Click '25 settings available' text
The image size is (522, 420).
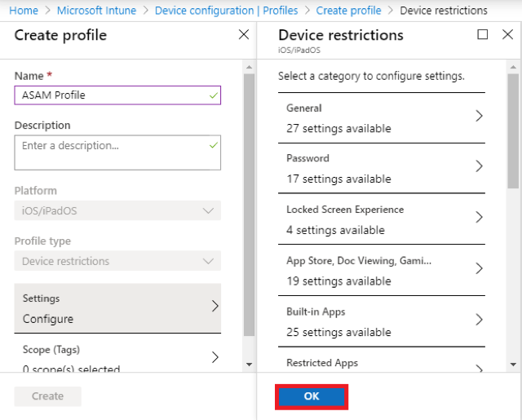[x=338, y=332]
